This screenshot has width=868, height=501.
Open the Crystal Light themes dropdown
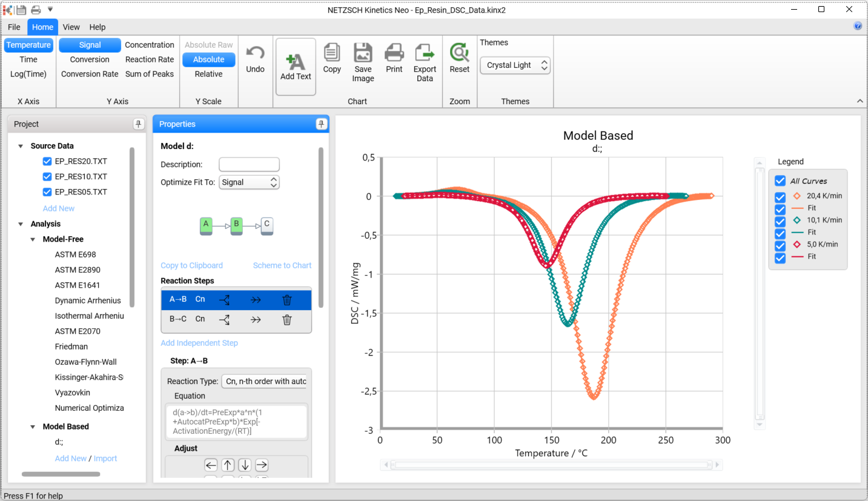tap(515, 65)
